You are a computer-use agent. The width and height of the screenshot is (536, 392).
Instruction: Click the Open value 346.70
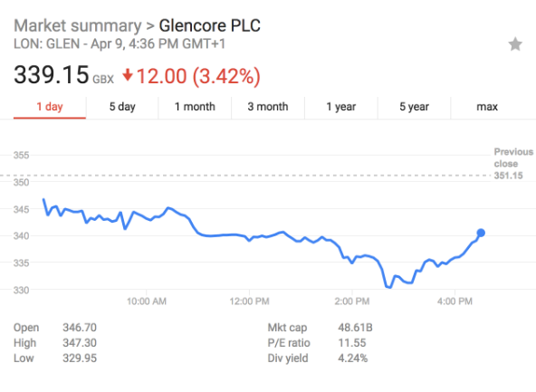tap(80, 328)
